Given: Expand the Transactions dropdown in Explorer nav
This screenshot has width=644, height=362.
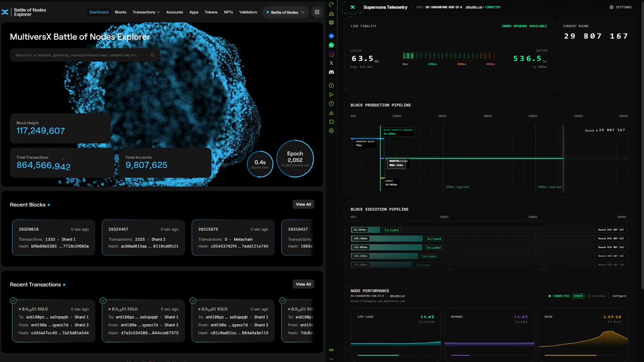Looking at the screenshot, I should click(147, 12).
